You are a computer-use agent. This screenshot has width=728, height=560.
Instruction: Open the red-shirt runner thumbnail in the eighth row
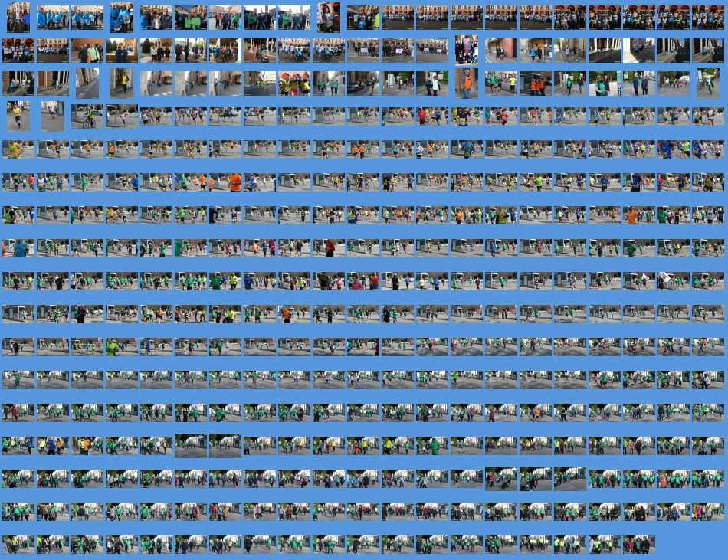tap(329, 248)
